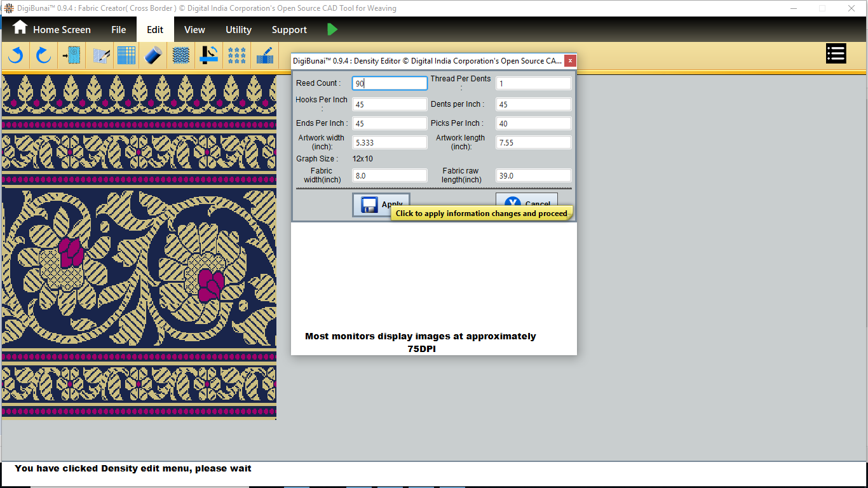Open the File menu
This screenshot has width=868, height=488.
click(118, 30)
